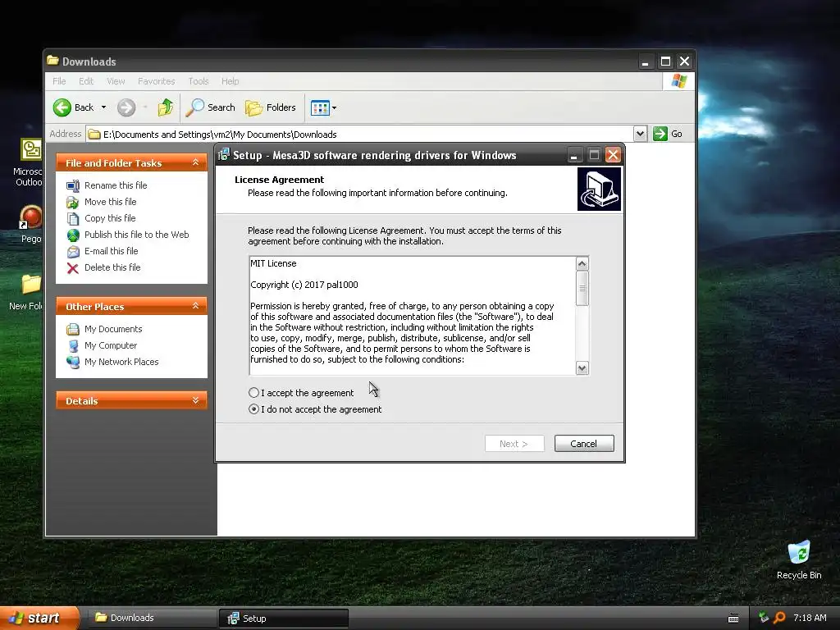Open the Edit menu
The height and width of the screenshot is (630, 840).
(85, 81)
